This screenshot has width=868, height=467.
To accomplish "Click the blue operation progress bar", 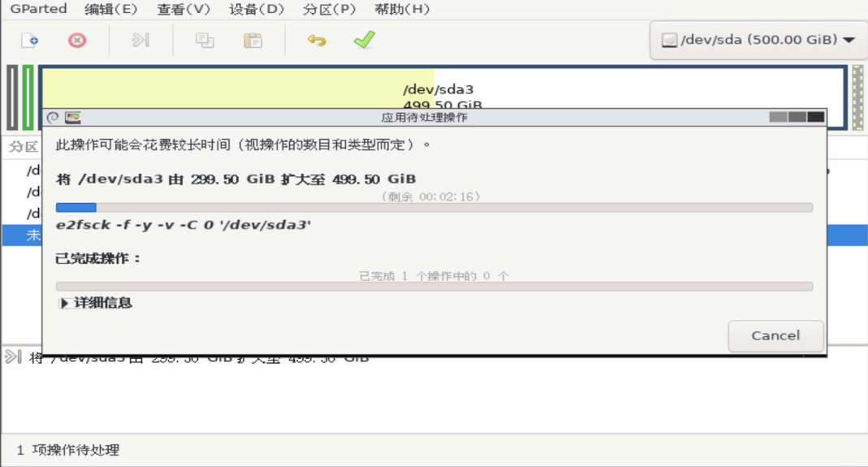I will tap(434, 208).
